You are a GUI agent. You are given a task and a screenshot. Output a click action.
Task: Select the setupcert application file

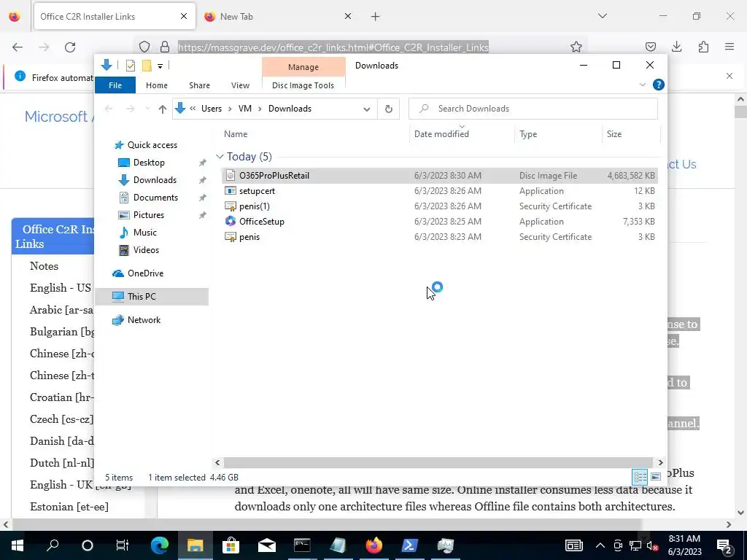(x=439, y=191)
